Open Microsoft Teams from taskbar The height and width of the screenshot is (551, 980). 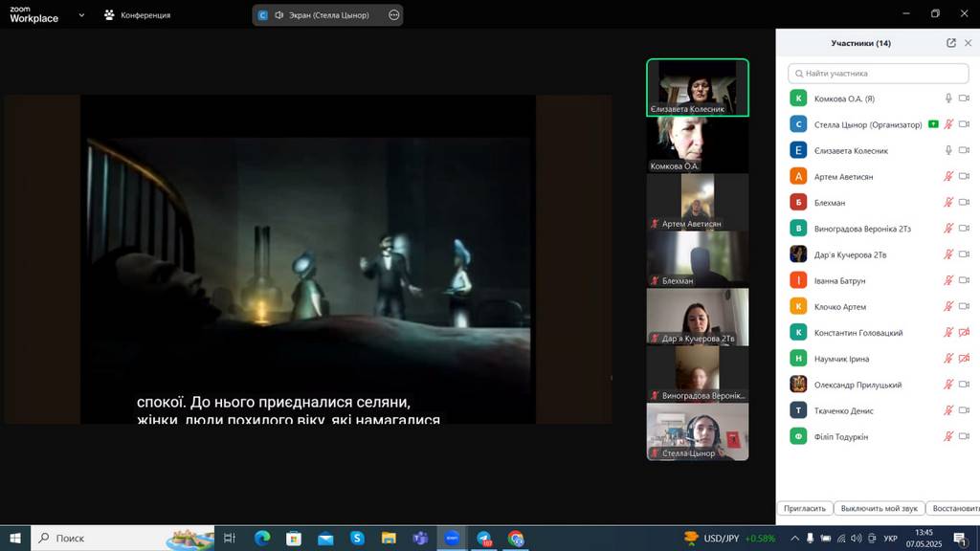point(421,538)
